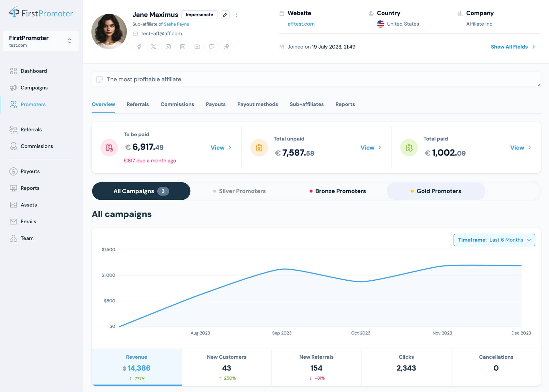Click the affiliate note saying most profitable affiliate
Viewport: 549px width, 392px height.
pos(144,79)
